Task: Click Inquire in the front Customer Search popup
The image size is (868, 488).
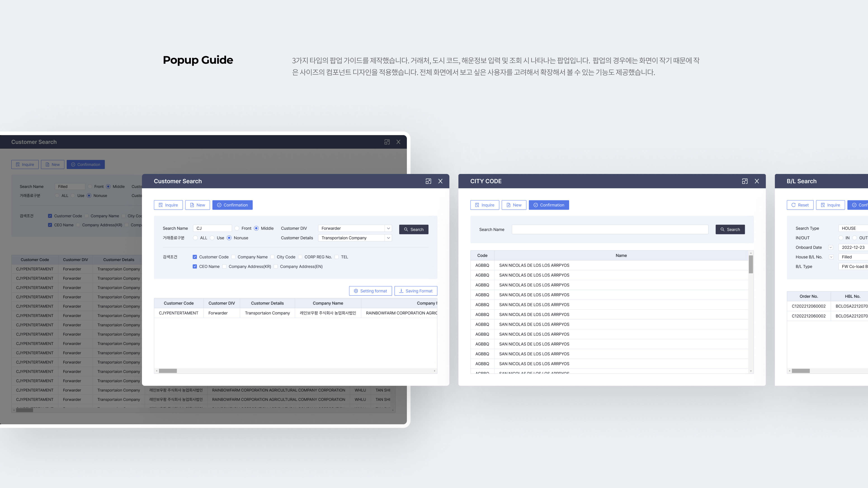Action: (168, 205)
